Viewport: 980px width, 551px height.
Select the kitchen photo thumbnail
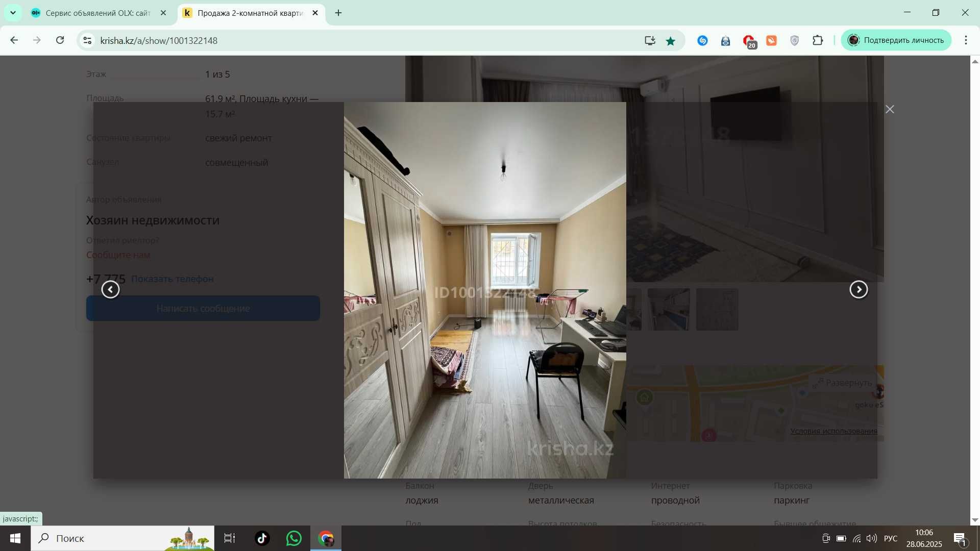pyautogui.click(x=669, y=309)
